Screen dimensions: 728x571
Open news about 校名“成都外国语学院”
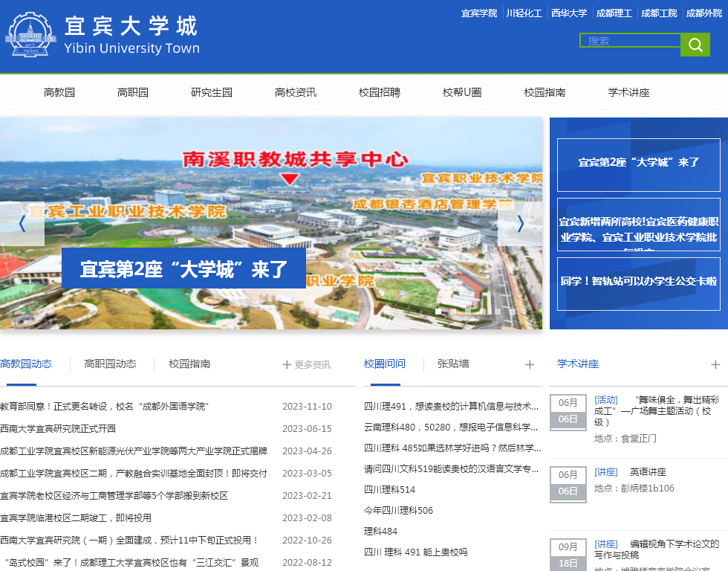105,407
